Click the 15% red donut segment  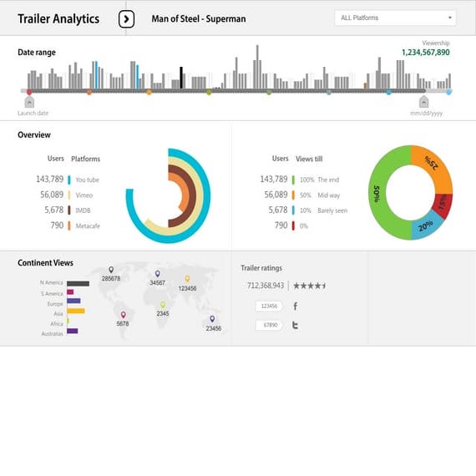[443, 205]
